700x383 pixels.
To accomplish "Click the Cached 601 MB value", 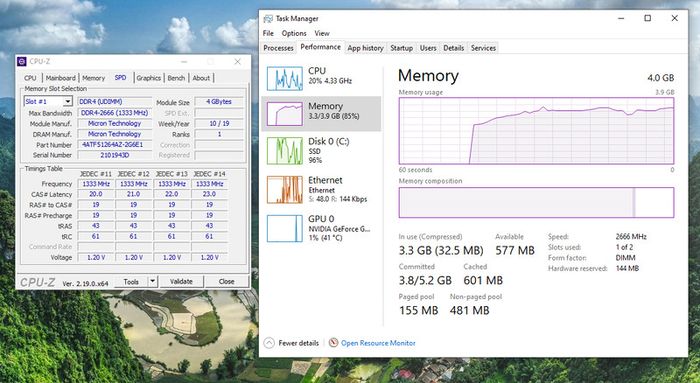I will tap(483, 280).
